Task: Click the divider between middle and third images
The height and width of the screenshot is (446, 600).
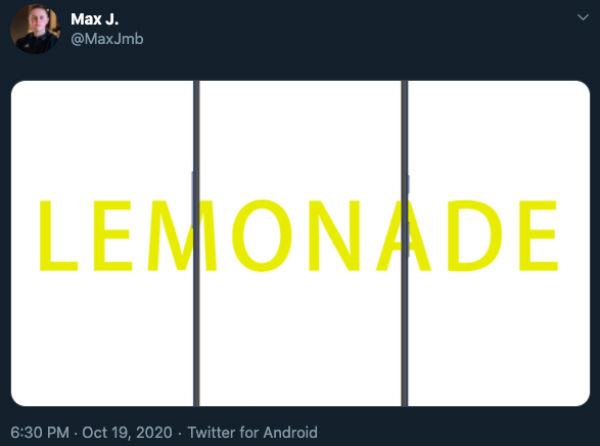Action: (404, 243)
